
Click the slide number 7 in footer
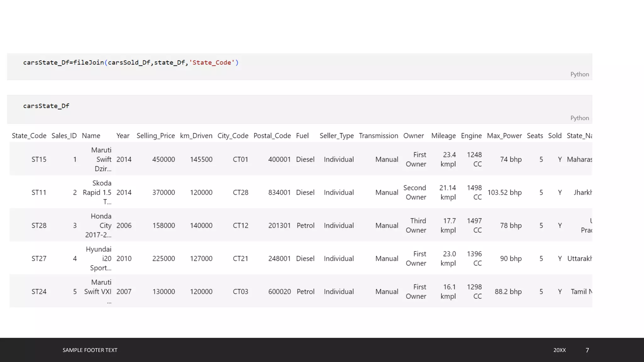587,350
